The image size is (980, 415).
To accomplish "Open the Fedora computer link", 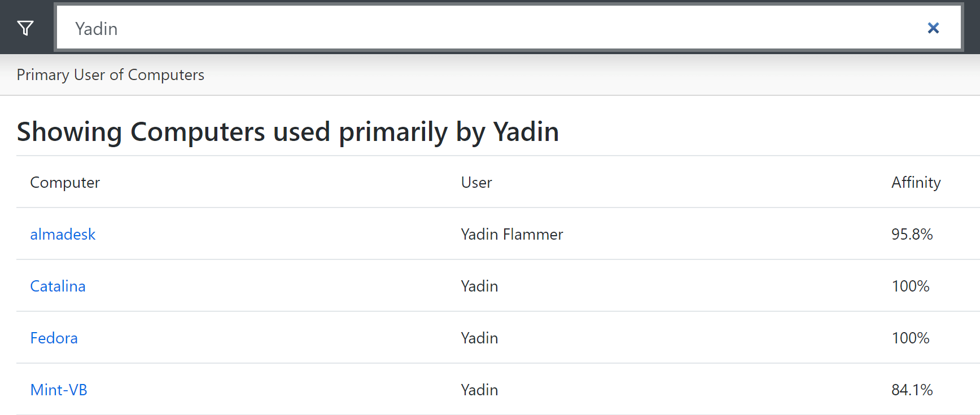I will click(54, 338).
